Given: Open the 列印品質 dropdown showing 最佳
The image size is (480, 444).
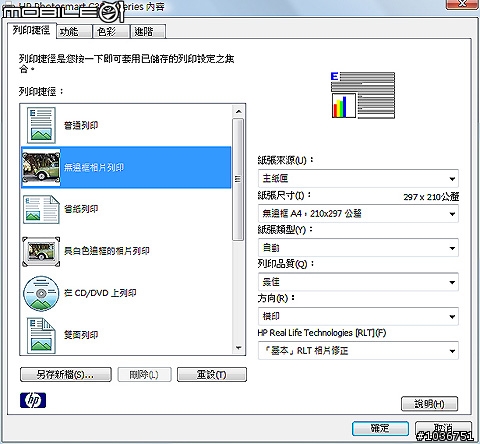Looking at the screenshot, I should coord(358,282).
